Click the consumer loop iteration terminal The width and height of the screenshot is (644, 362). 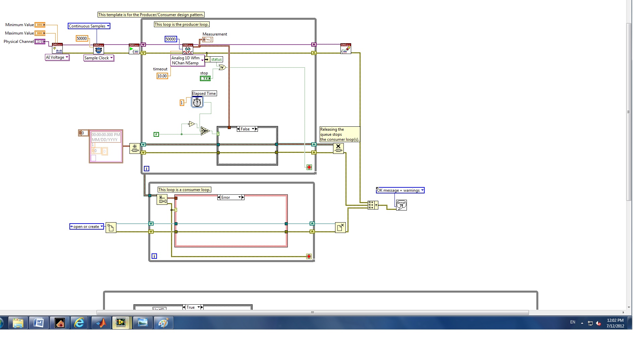click(154, 256)
